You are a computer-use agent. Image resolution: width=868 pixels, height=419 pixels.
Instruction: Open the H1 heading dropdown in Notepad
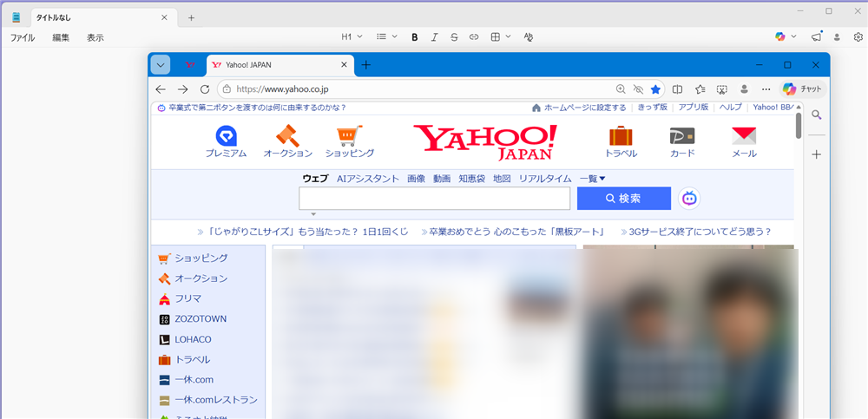352,37
